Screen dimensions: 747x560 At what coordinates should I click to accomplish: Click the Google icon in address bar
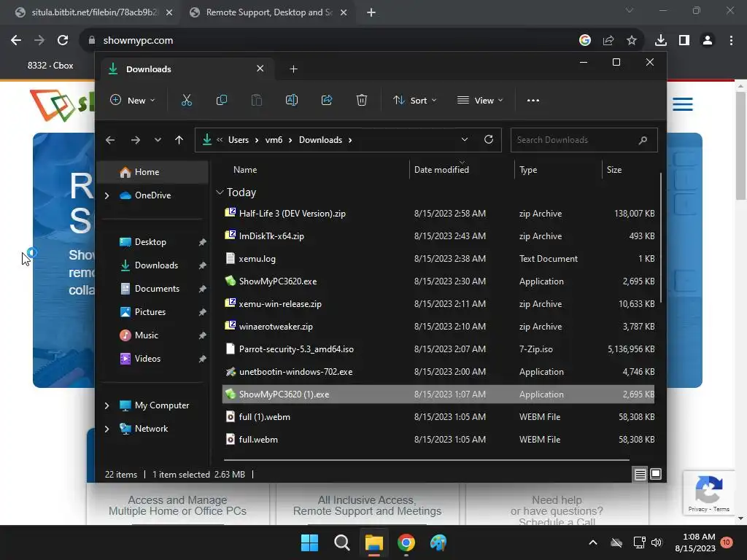coord(584,41)
